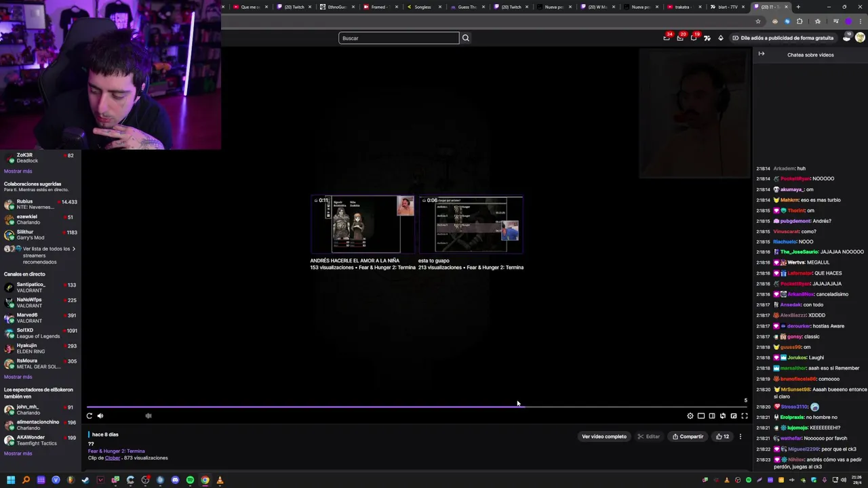Screen dimensions: 868x488
Task: Open Spotify from the taskbar
Action: click(190, 480)
